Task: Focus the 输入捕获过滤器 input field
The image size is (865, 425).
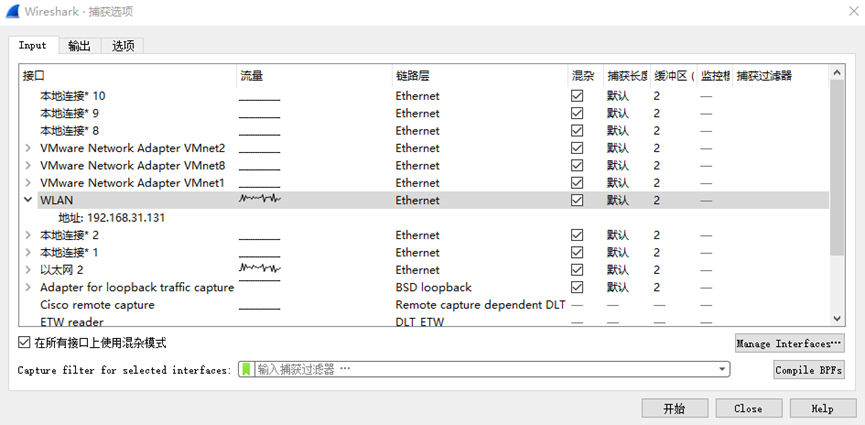Action: click(485, 369)
